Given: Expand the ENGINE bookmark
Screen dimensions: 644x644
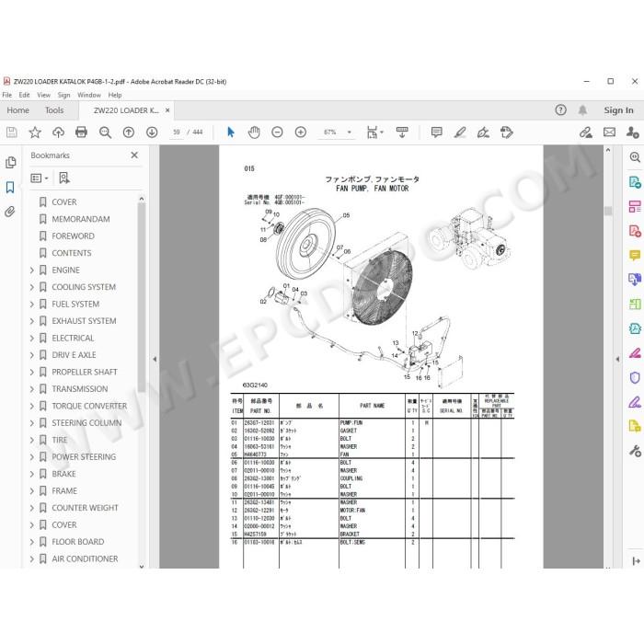Looking at the screenshot, I should 32,270.
